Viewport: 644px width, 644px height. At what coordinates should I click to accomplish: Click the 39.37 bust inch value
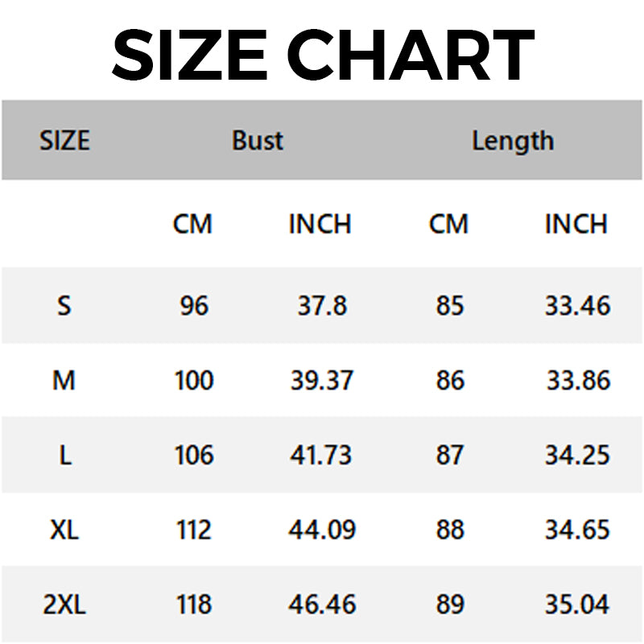point(321,380)
